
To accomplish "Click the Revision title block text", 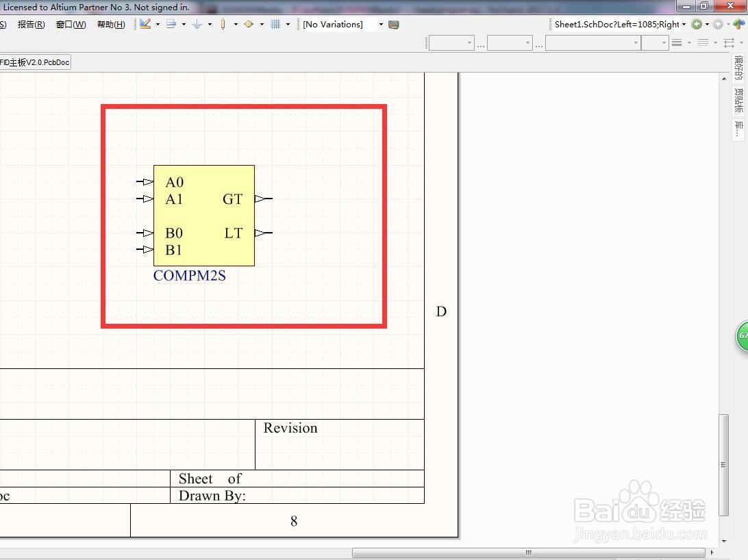I will (290, 428).
